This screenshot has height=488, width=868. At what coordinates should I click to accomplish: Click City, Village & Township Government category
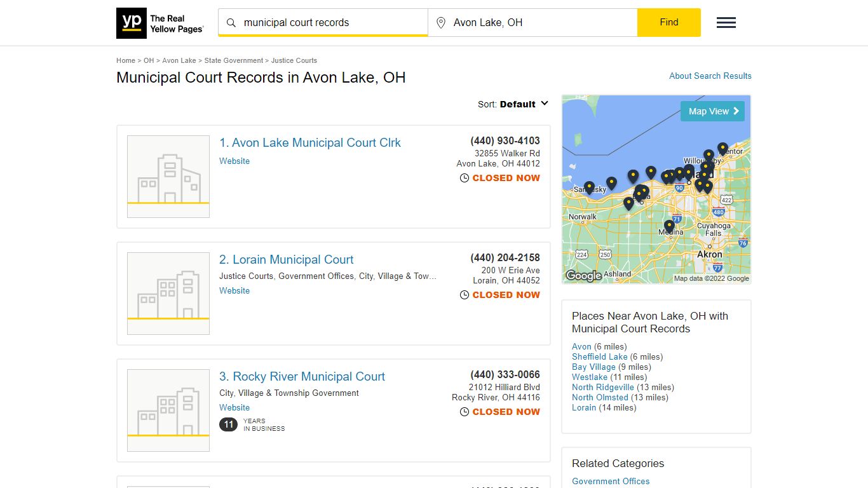tap(289, 393)
